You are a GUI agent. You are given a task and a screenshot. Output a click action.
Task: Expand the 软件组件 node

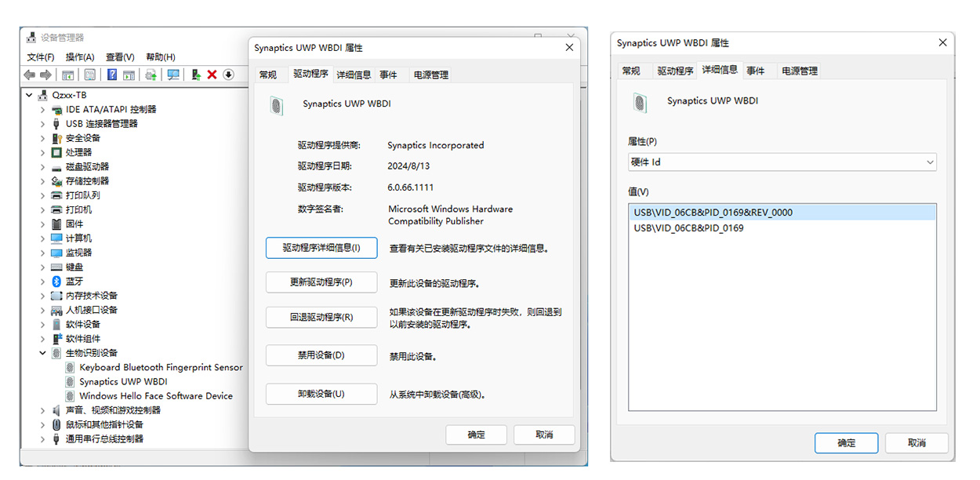point(43,339)
